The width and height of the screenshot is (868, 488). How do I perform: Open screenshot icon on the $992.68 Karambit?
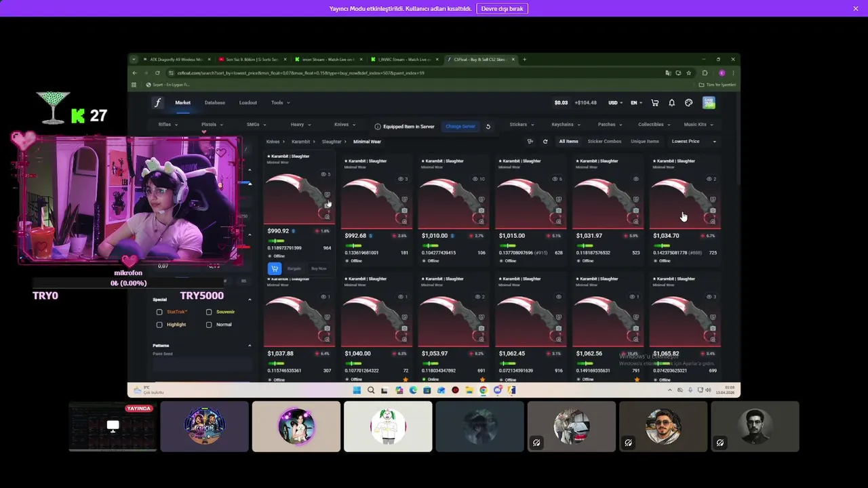[404, 210]
